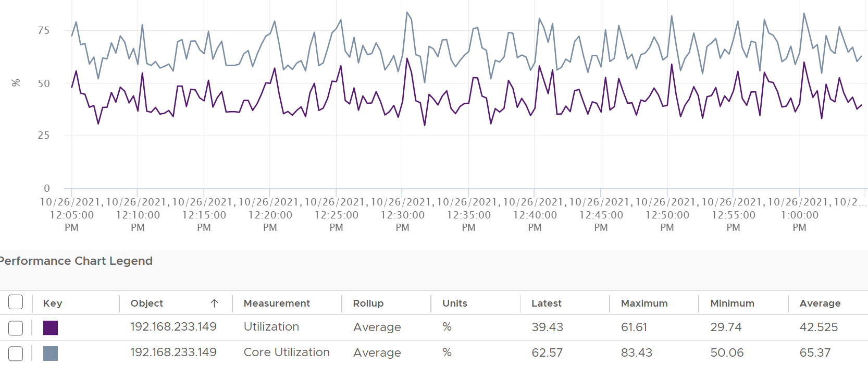Sort legend by Object column header
868x365 pixels.
[x=147, y=303]
